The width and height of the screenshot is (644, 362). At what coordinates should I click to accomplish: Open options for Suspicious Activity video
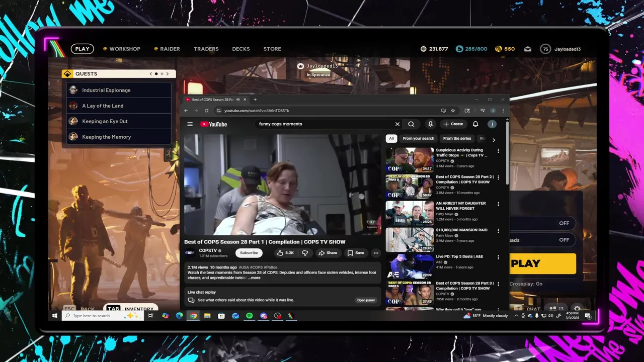point(499,151)
